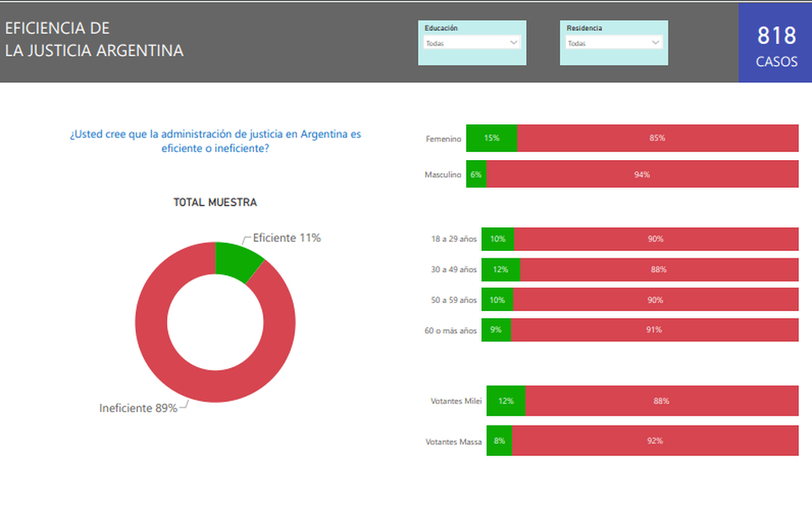
Task: Click the '60 o más años' axis label
Action: tap(451, 331)
